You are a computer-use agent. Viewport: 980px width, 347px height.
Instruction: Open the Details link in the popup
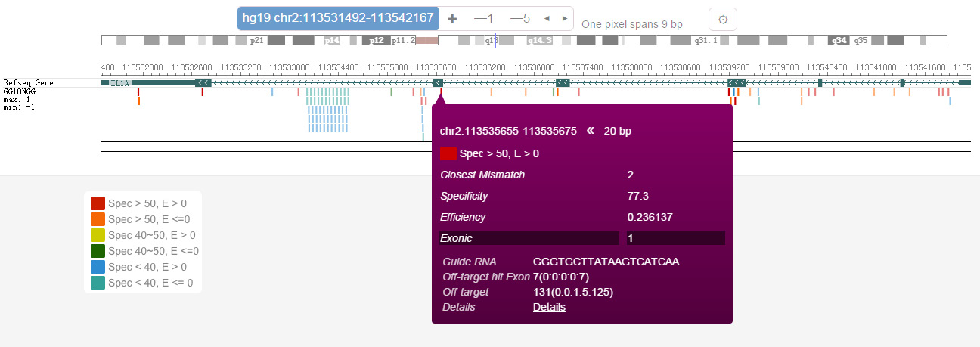549,307
